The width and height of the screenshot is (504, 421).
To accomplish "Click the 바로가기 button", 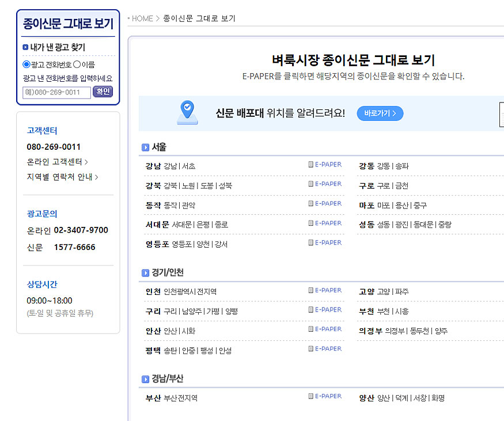I will tap(380, 113).
